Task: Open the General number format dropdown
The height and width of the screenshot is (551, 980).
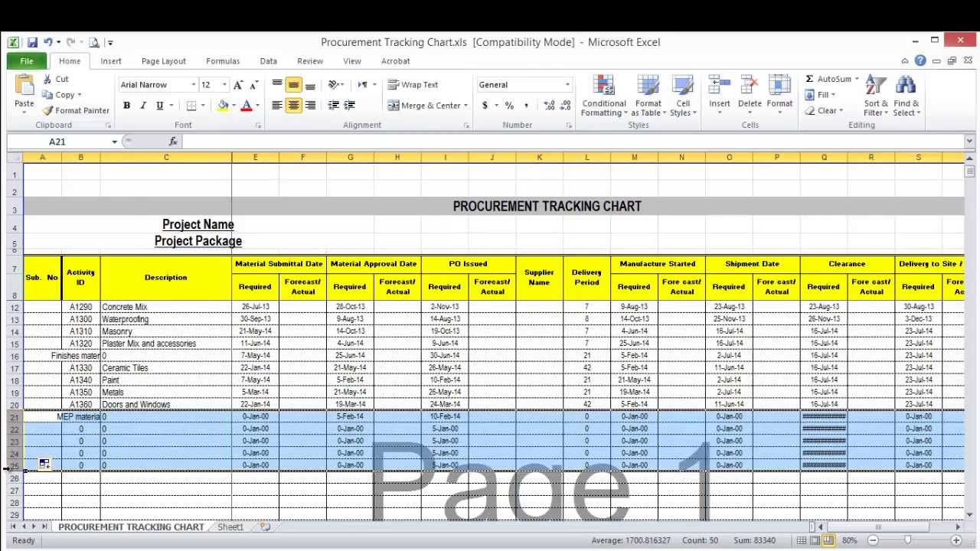Action: [x=567, y=85]
